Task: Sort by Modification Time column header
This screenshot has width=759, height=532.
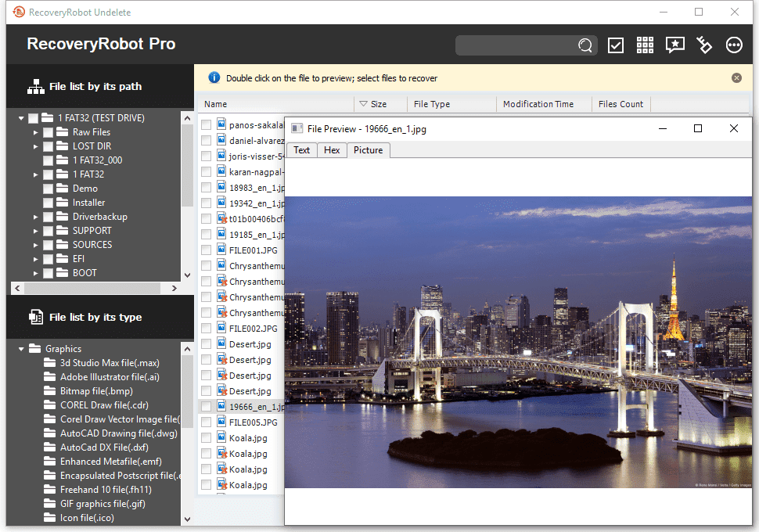Action: [544, 104]
